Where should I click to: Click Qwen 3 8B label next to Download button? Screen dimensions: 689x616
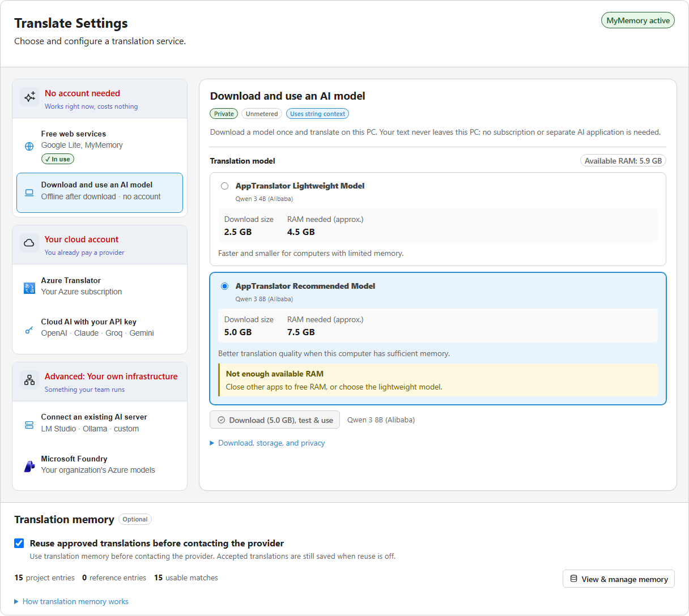click(381, 420)
